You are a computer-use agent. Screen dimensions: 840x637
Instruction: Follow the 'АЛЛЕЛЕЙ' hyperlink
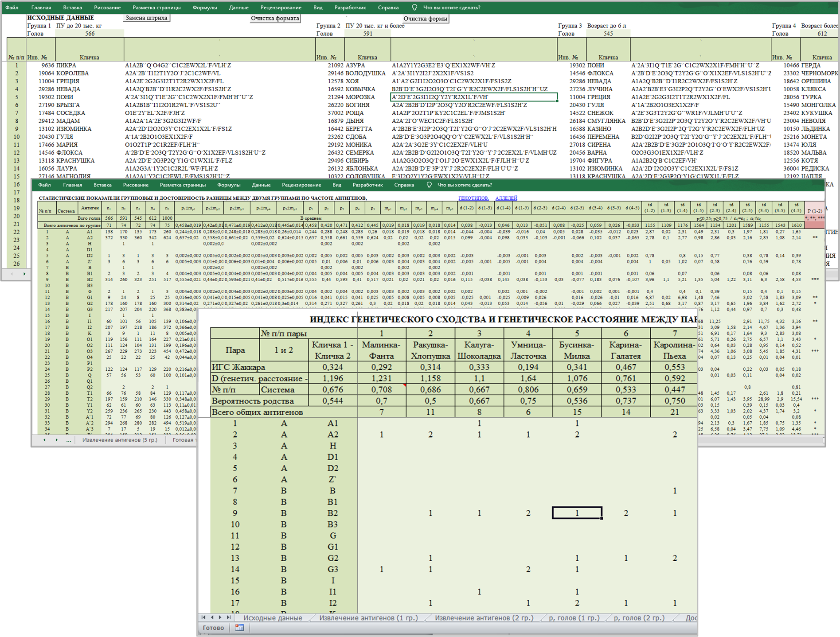pyautogui.click(x=506, y=198)
